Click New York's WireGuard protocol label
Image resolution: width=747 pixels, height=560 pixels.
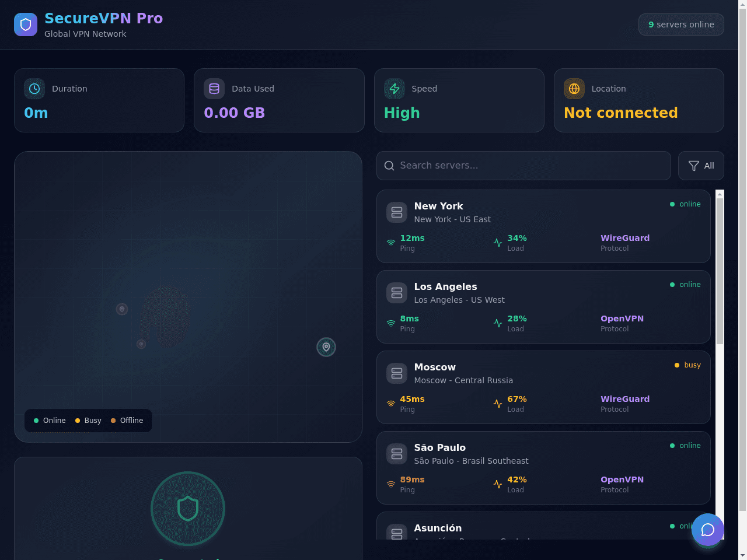(625, 238)
